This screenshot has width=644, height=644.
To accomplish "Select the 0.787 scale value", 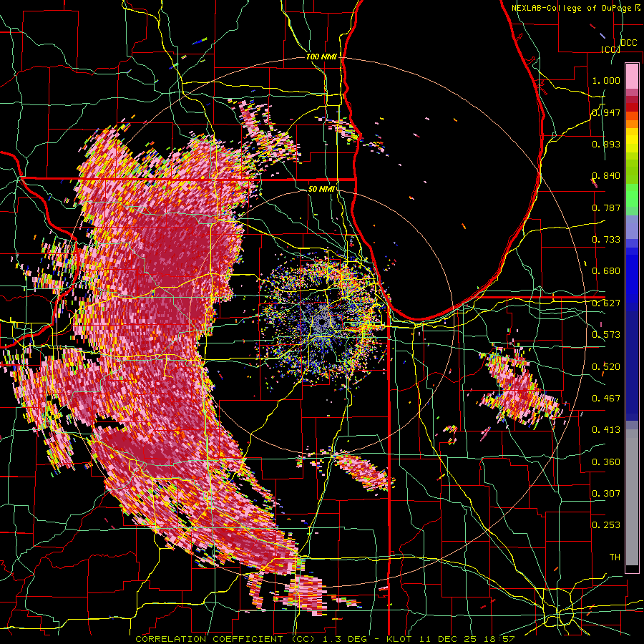I will click(606, 208).
